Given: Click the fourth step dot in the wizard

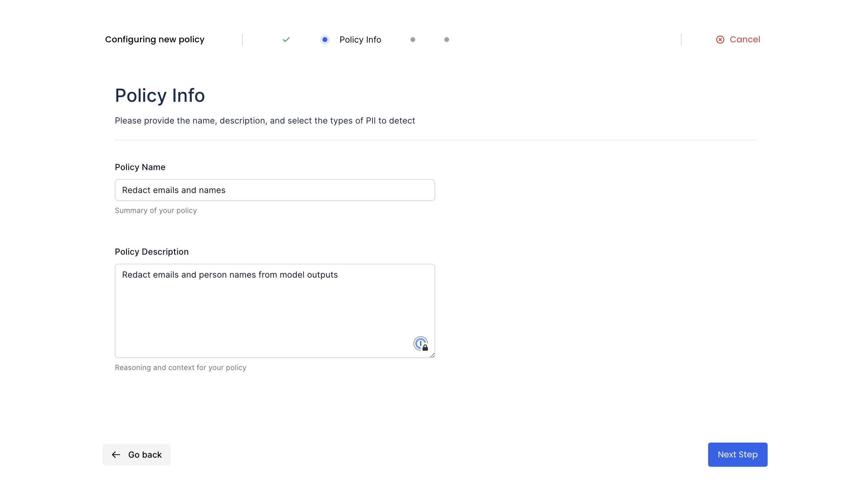Looking at the screenshot, I should (446, 40).
